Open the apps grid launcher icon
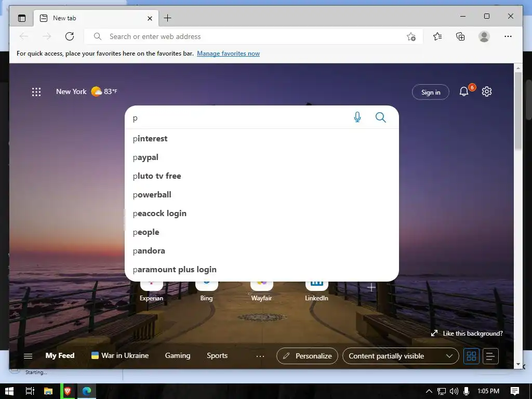Image resolution: width=532 pixels, height=399 pixels. [36, 92]
